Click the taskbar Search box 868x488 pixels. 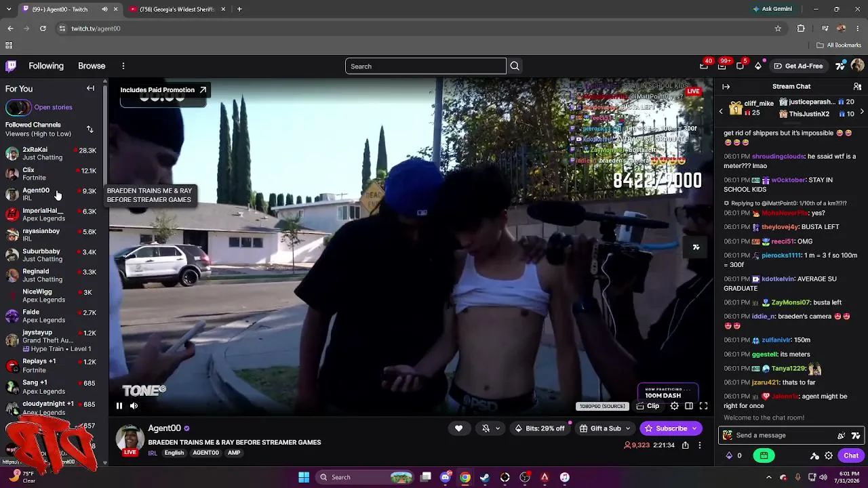click(366, 477)
